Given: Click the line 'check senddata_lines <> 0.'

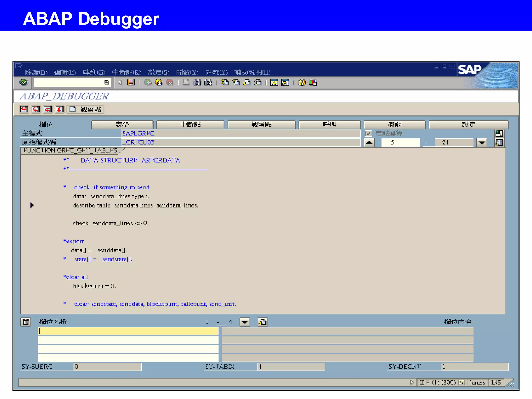Looking at the screenshot, I should coord(111,223).
